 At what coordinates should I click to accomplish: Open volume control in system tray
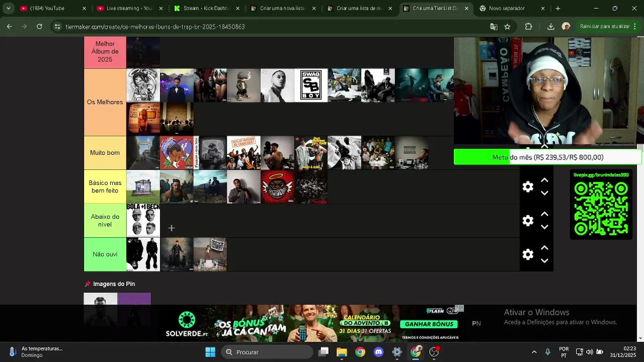tap(590, 352)
